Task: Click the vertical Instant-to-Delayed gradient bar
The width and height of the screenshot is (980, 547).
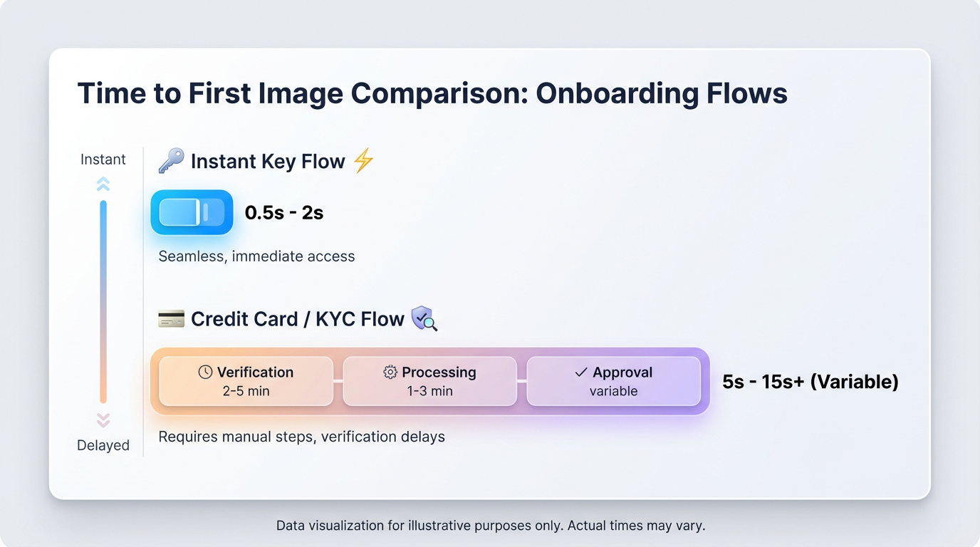Action: [103, 302]
